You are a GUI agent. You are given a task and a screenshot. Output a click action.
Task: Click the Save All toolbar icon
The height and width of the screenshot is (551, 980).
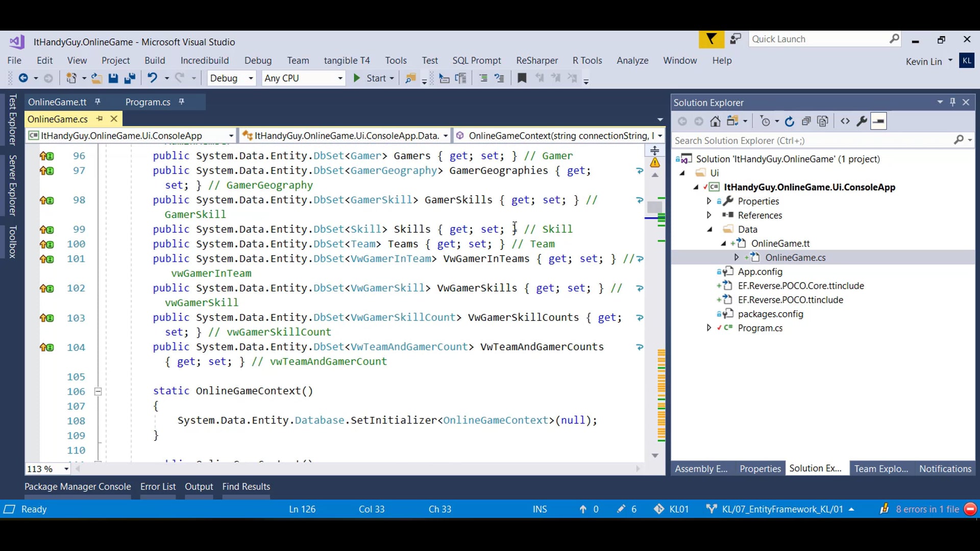click(130, 78)
